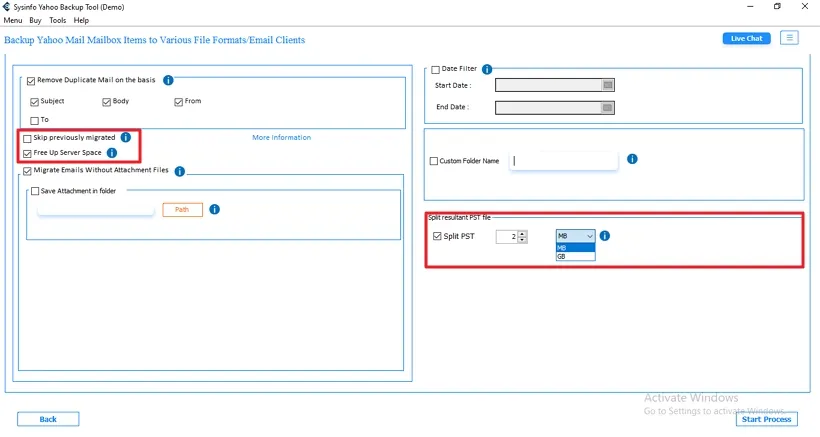The height and width of the screenshot is (437, 820).
Task: Click the attachment folder path field
Action: tap(96, 210)
